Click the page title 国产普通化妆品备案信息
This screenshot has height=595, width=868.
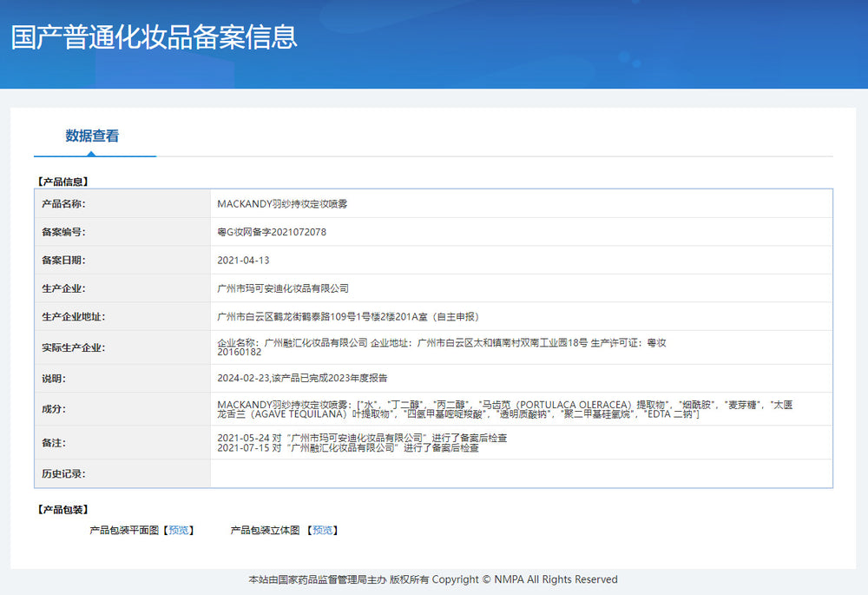coord(155,36)
